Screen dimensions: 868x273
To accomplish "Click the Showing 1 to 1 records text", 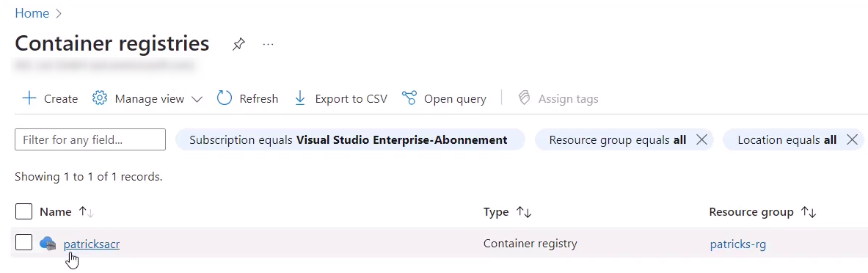I will [x=89, y=177].
